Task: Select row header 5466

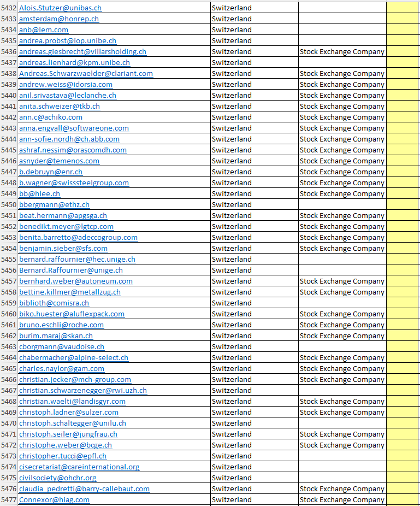Action: click(9, 380)
